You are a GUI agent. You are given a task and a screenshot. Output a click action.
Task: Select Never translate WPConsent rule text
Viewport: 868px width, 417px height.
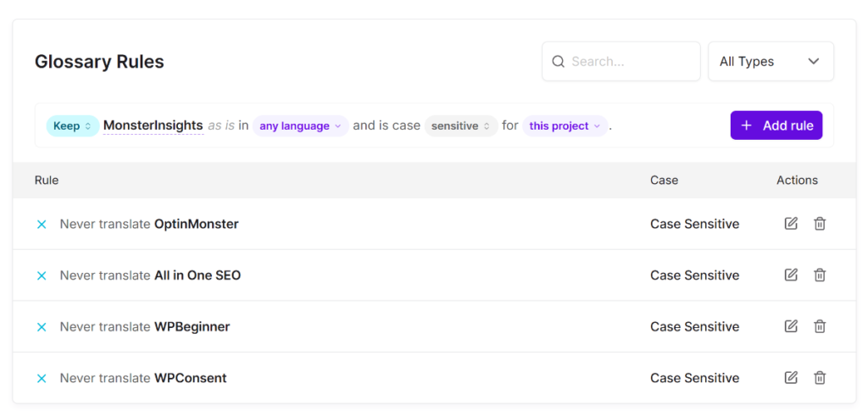coord(143,378)
